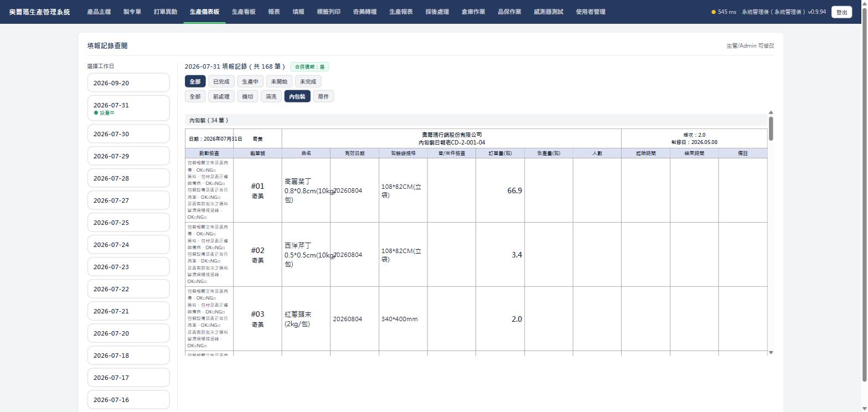Click the 登出 logout button
This screenshot has height=412, width=868.
pyautogui.click(x=841, y=12)
